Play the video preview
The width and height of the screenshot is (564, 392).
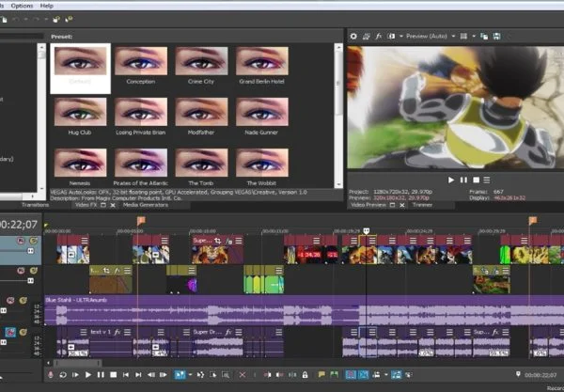tap(451, 180)
